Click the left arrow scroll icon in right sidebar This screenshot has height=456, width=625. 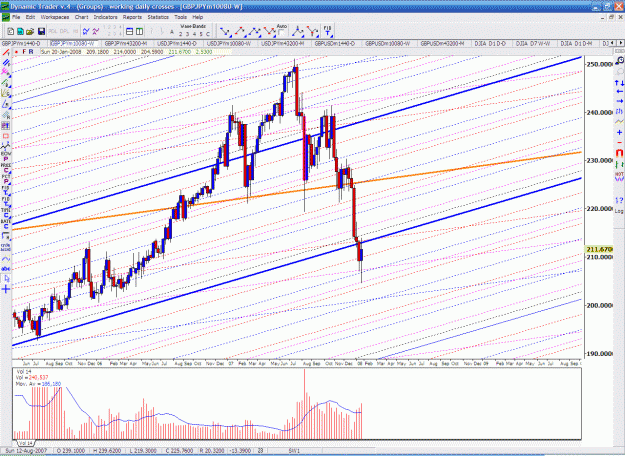click(x=619, y=92)
